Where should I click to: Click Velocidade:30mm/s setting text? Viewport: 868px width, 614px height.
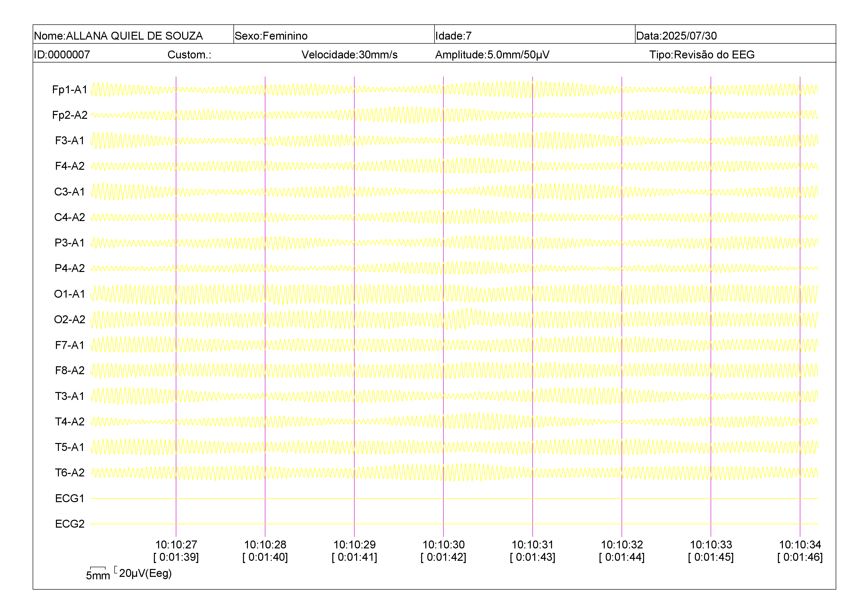349,55
